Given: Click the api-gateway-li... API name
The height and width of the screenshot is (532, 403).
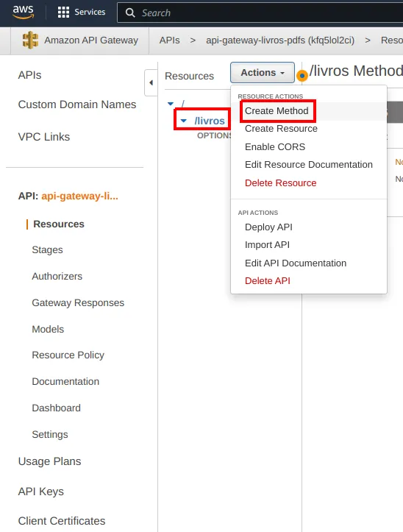Looking at the screenshot, I should pyautogui.click(x=79, y=196).
